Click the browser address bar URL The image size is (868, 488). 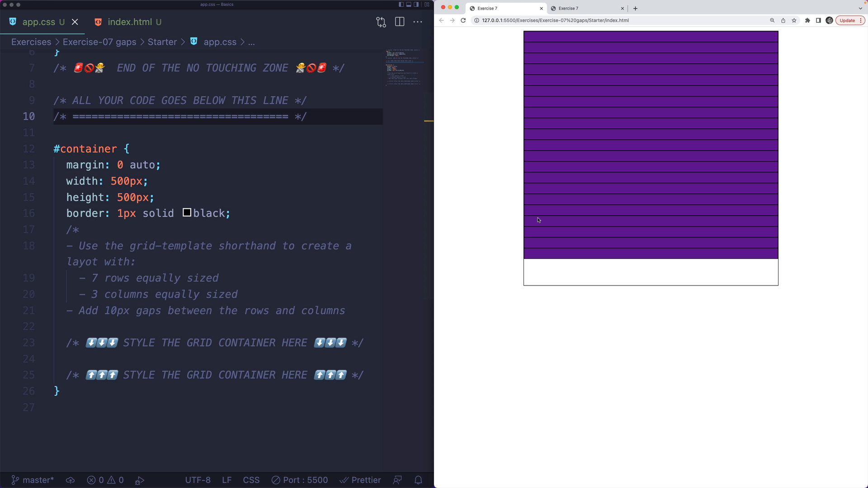tap(555, 20)
